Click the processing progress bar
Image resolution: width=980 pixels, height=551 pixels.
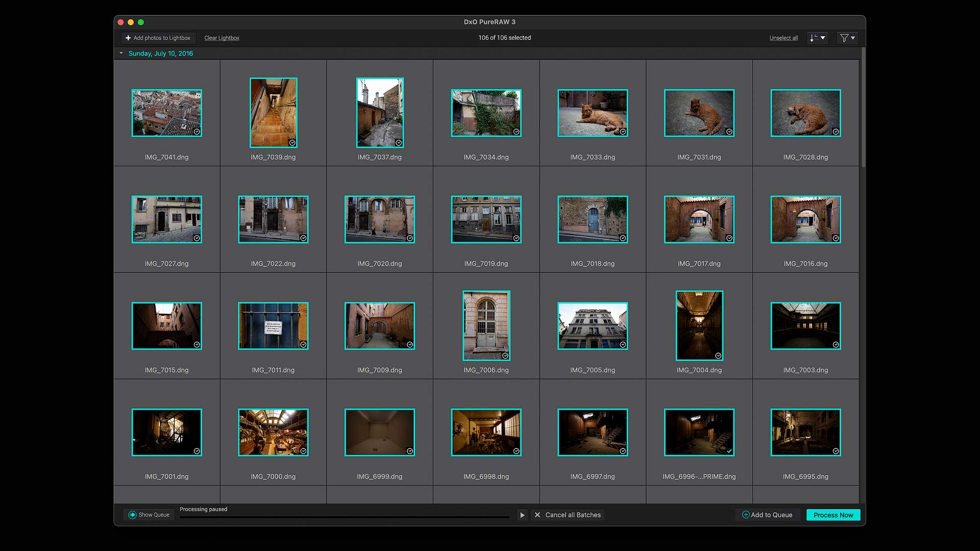click(x=345, y=517)
